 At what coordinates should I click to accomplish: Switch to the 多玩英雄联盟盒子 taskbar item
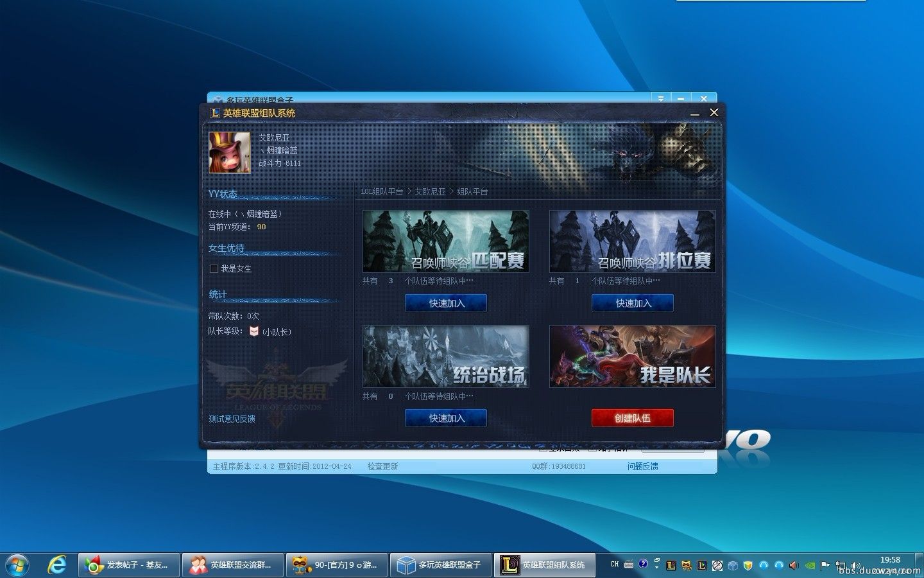440,565
